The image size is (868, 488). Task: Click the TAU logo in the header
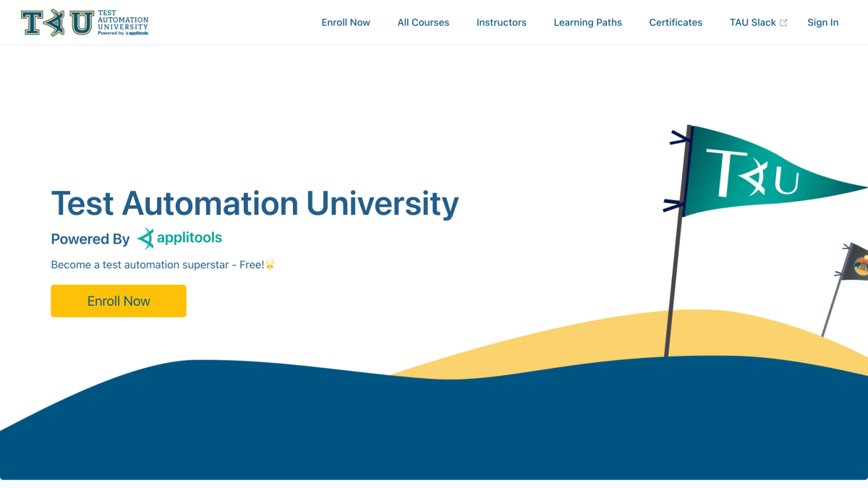click(x=85, y=22)
